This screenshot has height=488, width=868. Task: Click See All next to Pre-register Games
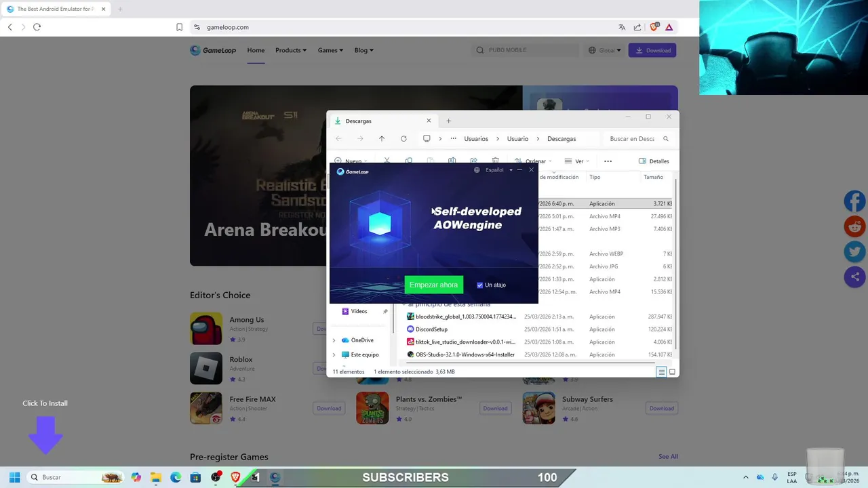(x=668, y=457)
